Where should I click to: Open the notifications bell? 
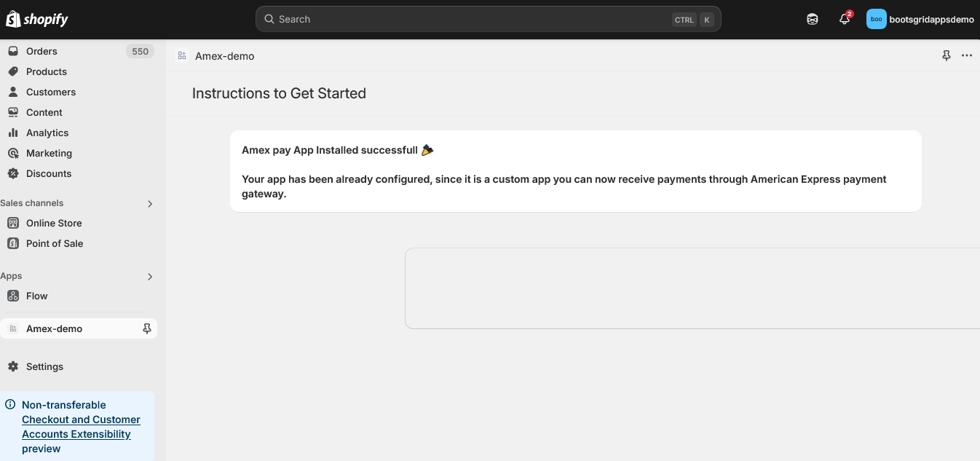845,20
